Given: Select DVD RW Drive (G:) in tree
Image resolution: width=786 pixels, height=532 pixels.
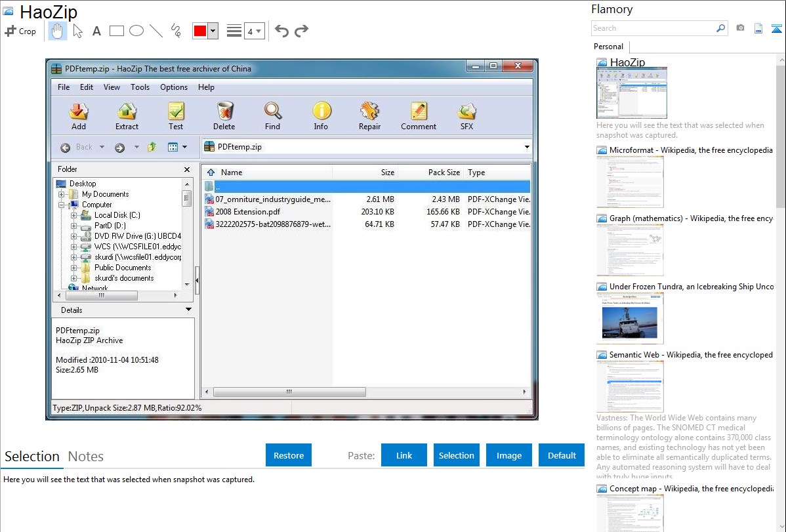Looking at the screenshot, I should tap(137, 236).
